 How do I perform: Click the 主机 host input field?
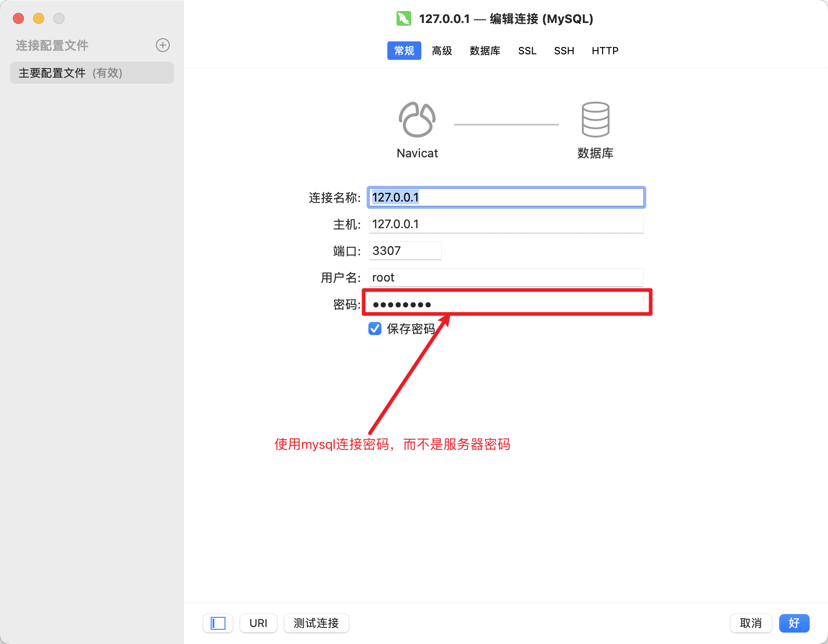[506, 224]
